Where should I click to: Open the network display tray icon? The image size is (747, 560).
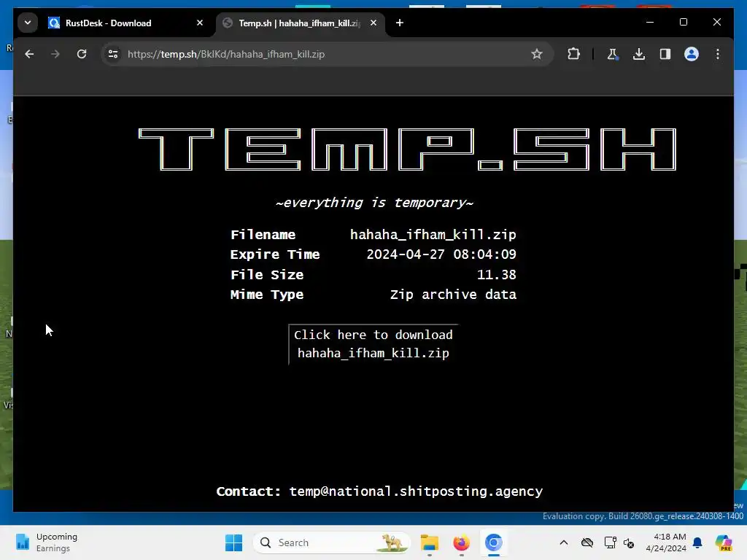pos(610,542)
